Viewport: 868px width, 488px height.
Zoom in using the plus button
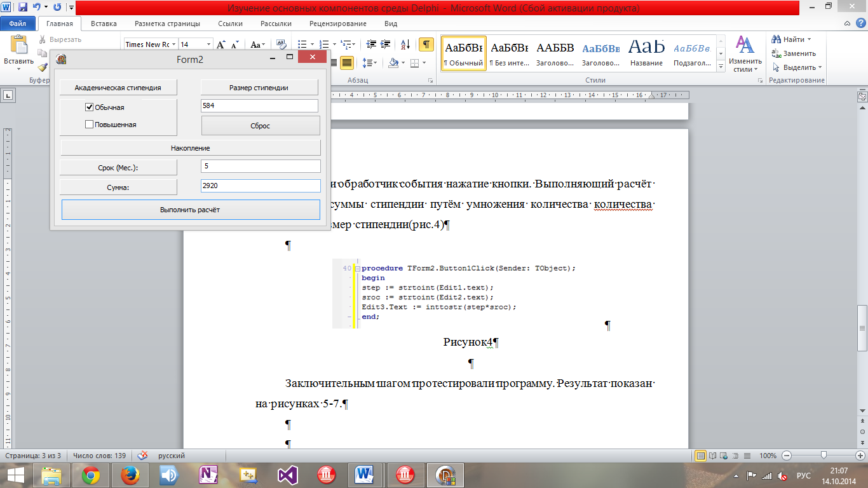(x=860, y=456)
